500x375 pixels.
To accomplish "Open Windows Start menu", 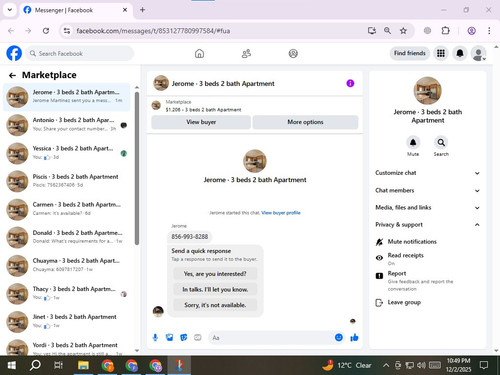I will [12, 365].
